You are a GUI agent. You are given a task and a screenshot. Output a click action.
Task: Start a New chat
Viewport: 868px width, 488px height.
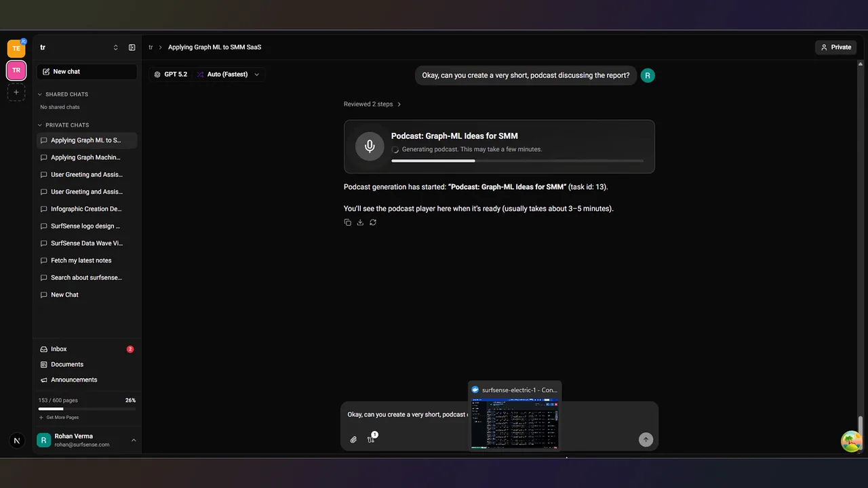pyautogui.click(x=87, y=71)
